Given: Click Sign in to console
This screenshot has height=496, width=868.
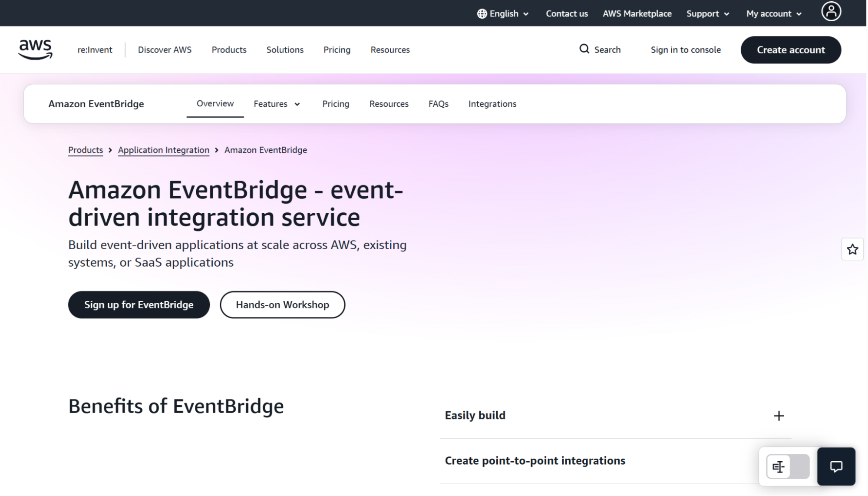Looking at the screenshot, I should click(x=686, y=50).
